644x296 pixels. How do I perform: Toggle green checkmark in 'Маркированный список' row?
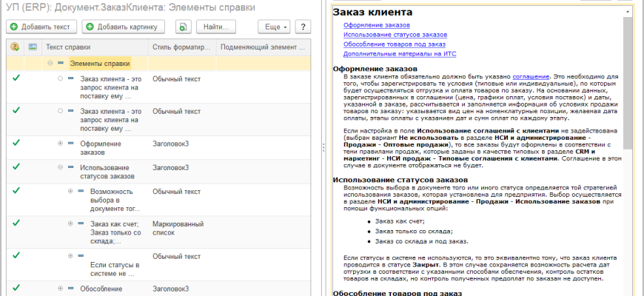[16, 222]
